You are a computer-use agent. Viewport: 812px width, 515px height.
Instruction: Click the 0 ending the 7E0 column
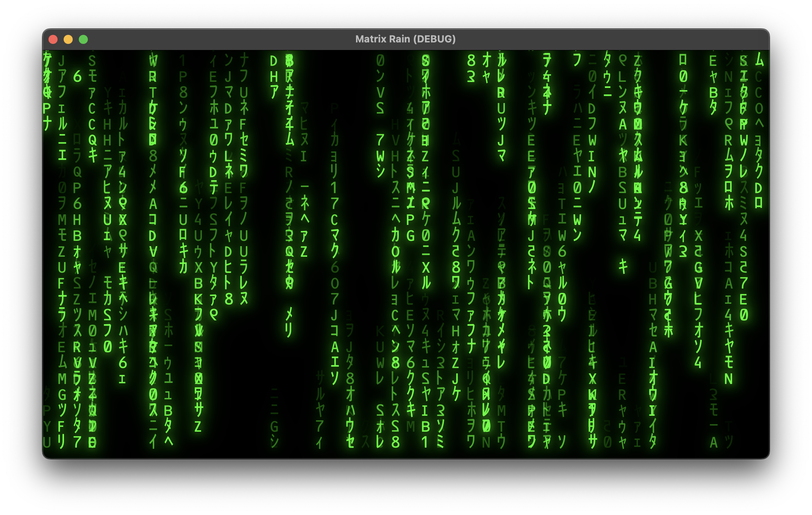pyautogui.click(x=744, y=315)
